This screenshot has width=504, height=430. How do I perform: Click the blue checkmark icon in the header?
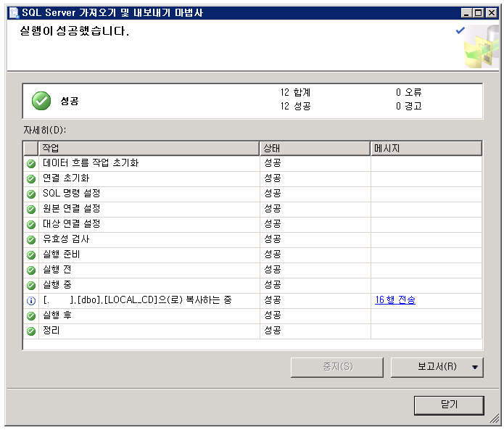(x=460, y=30)
